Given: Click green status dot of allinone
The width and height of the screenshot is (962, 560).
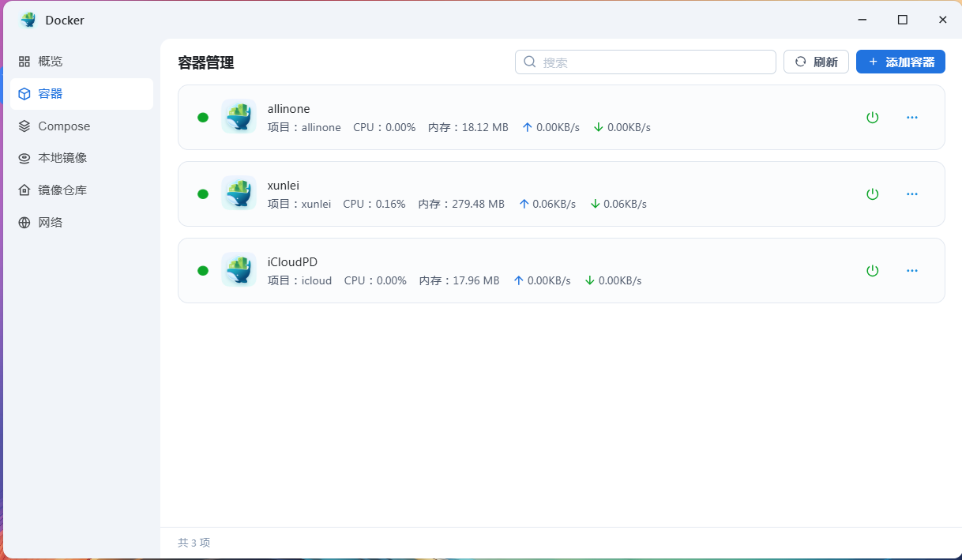Looking at the screenshot, I should [x=203, y=118].
